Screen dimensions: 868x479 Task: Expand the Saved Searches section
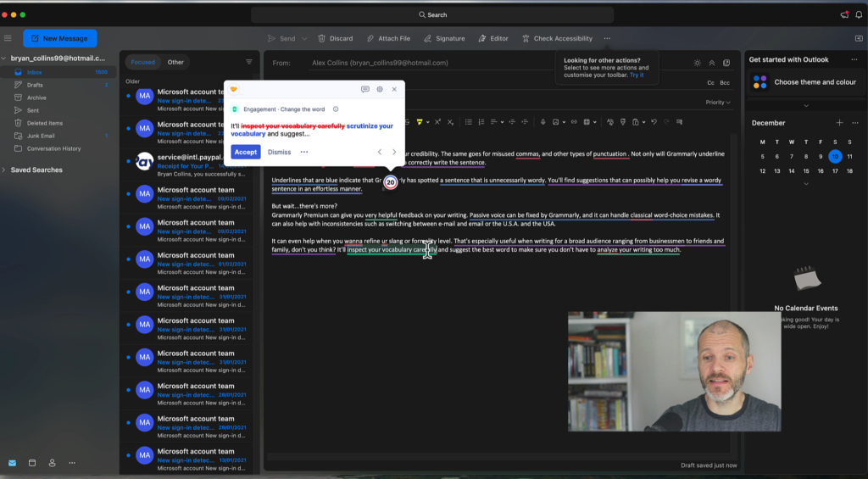click(x=4, y=170)
